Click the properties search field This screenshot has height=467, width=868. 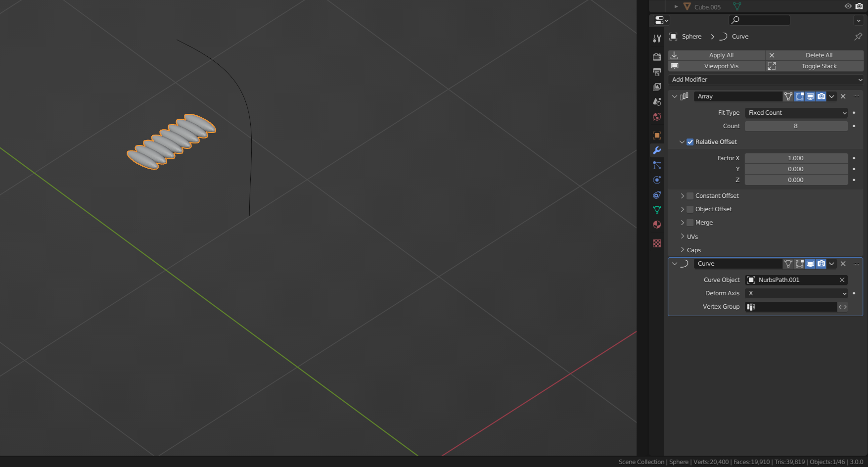coord(759,20)
